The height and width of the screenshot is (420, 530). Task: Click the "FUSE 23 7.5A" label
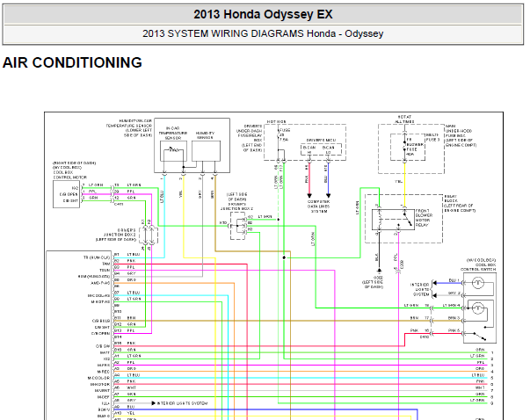tap(284, 134)
